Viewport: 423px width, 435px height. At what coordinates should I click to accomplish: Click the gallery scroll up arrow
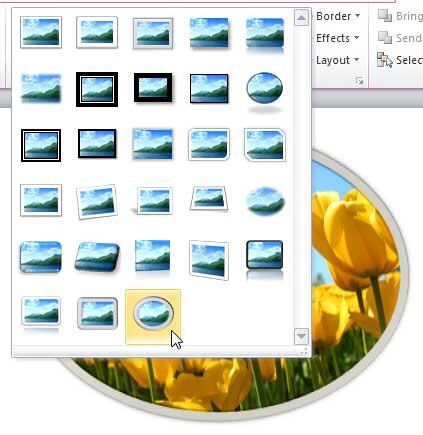(301, 18)
